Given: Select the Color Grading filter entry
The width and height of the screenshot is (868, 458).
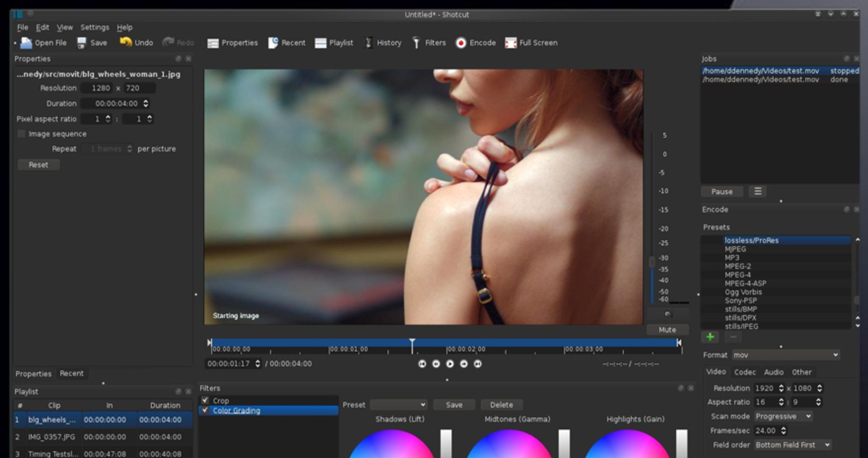Looking at the screenshot, I should [268, 410].
